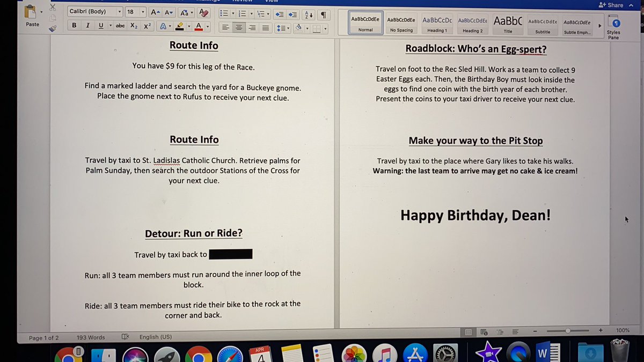Decrease paragraph indent

click(x=280, y=13)
